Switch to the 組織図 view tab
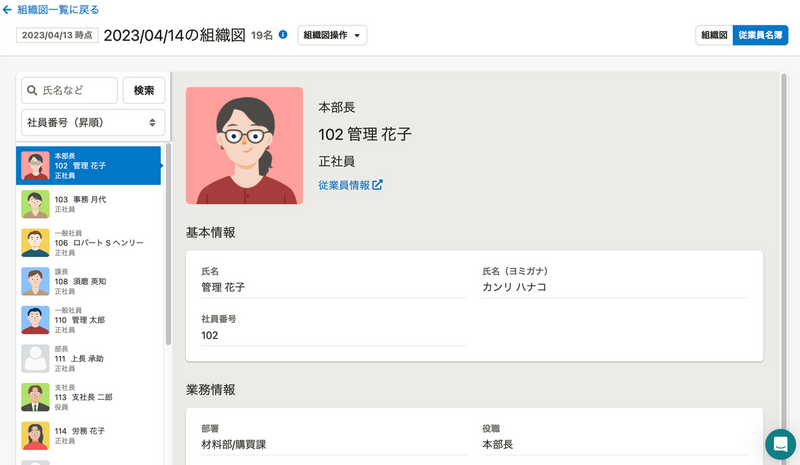The image size is (800, 465). pos(714,35)
